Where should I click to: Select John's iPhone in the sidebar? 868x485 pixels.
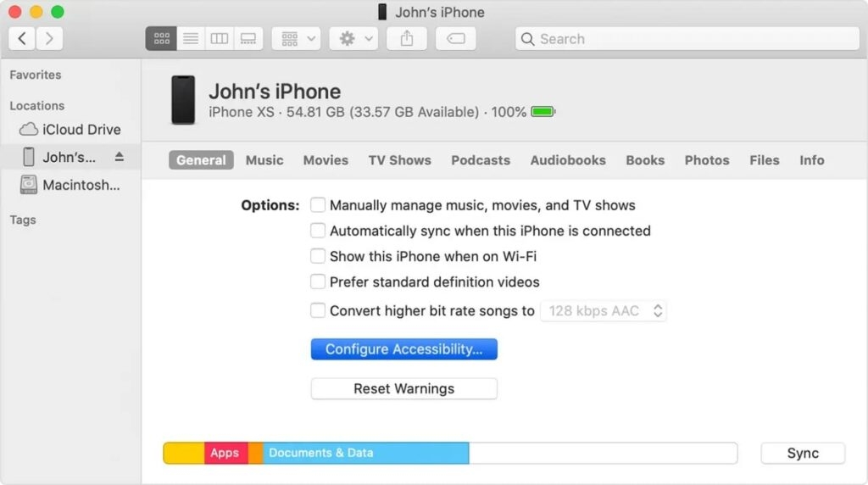click(x=70, y=157)
